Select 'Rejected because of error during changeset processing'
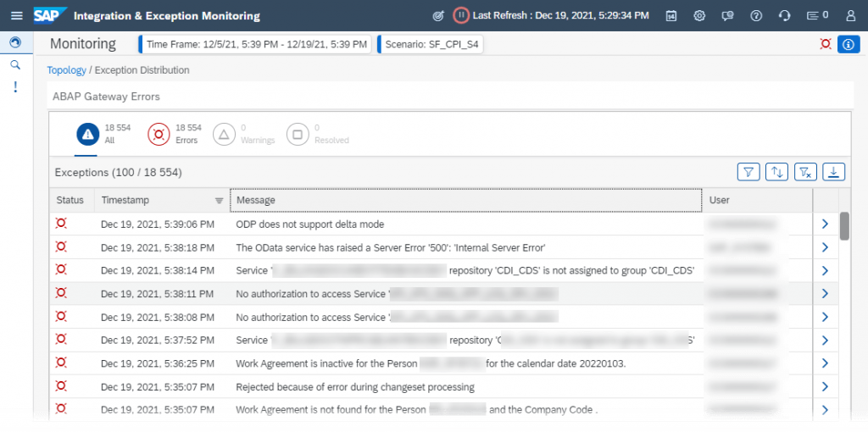This screenshot has height=432, width=868. [355, 386]
